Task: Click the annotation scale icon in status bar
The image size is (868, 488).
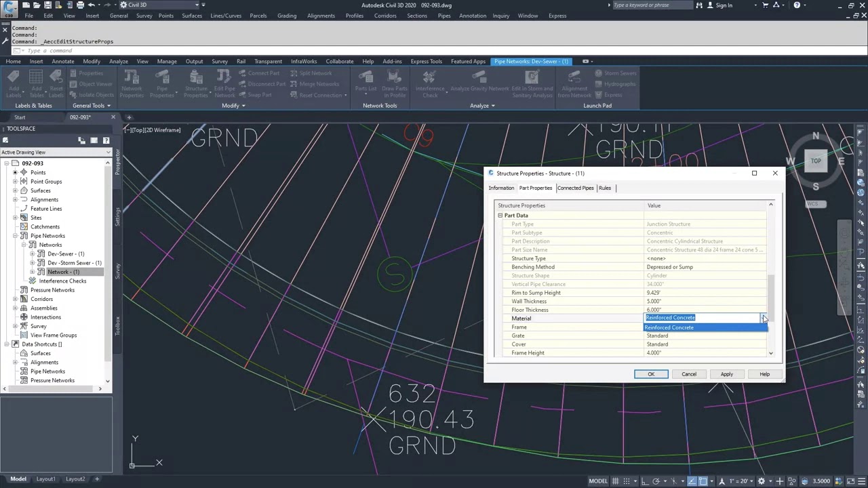Action: (x=722, y=481)
